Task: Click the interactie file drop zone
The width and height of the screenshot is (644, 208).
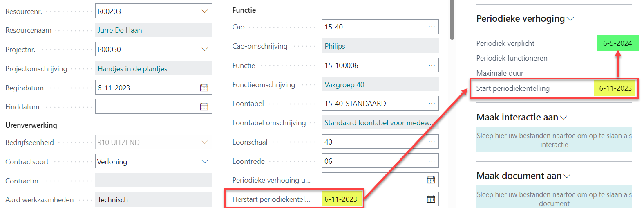Action: (x=554, y=140)
